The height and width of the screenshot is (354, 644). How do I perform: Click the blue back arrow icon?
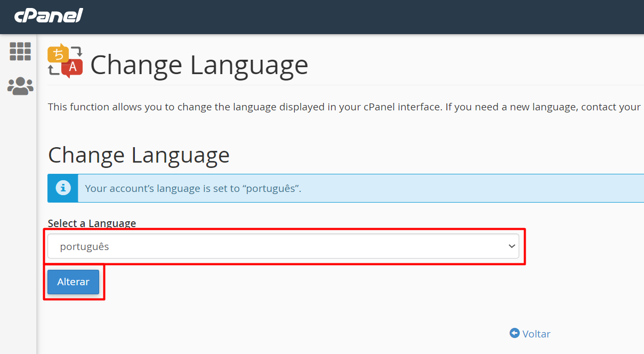click(514, 333)
